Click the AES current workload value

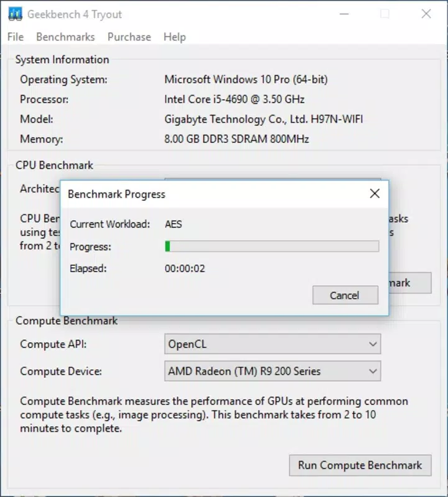[173, 224]
